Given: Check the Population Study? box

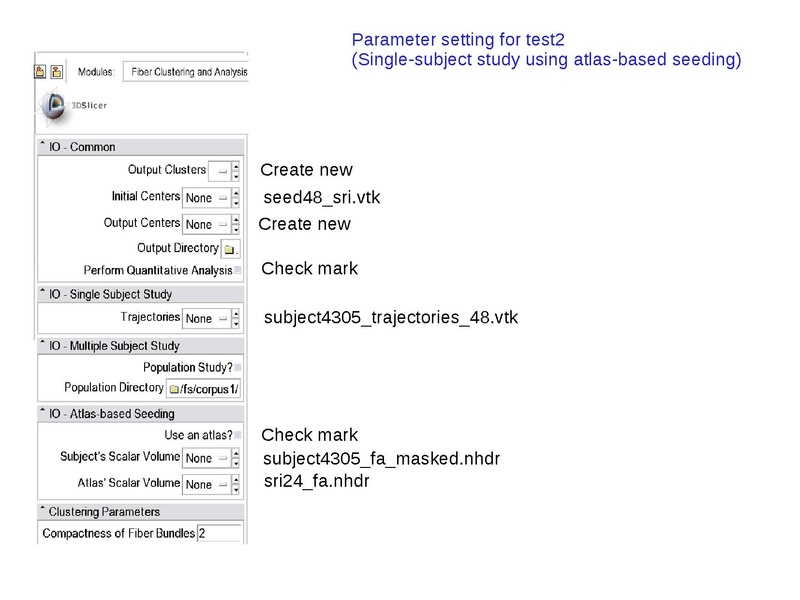Looking at the screenshot, I should pos(237,367).
